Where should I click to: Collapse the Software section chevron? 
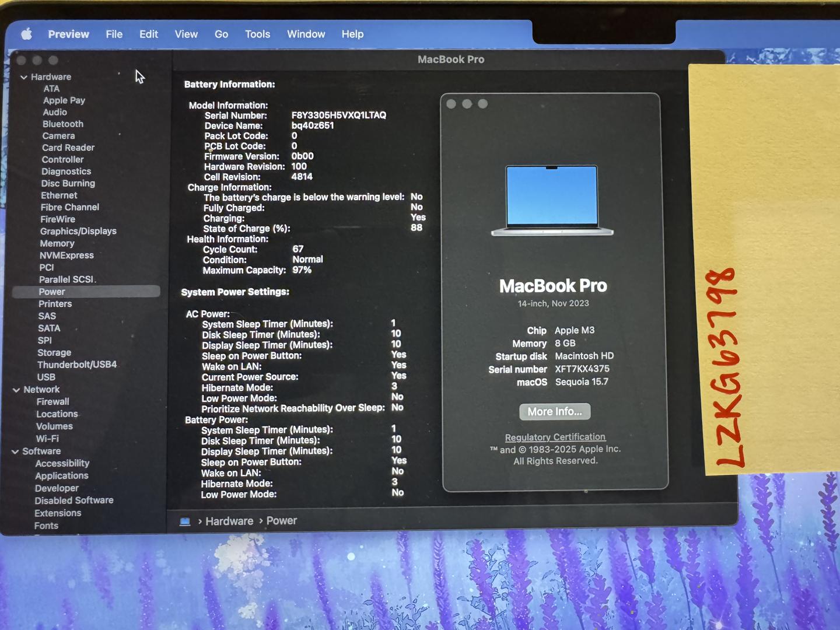(15, 452)
